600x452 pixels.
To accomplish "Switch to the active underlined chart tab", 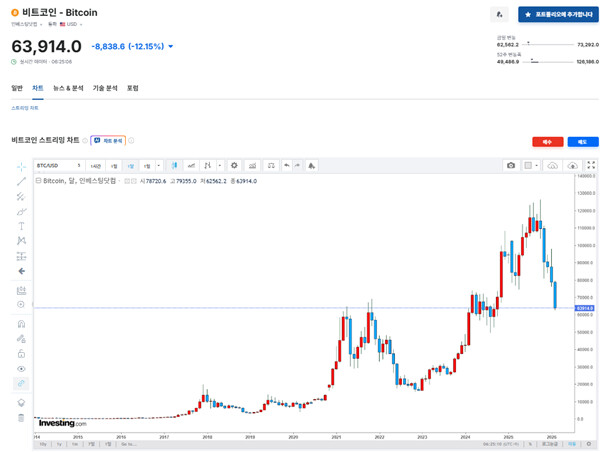I will coord(38,88).
